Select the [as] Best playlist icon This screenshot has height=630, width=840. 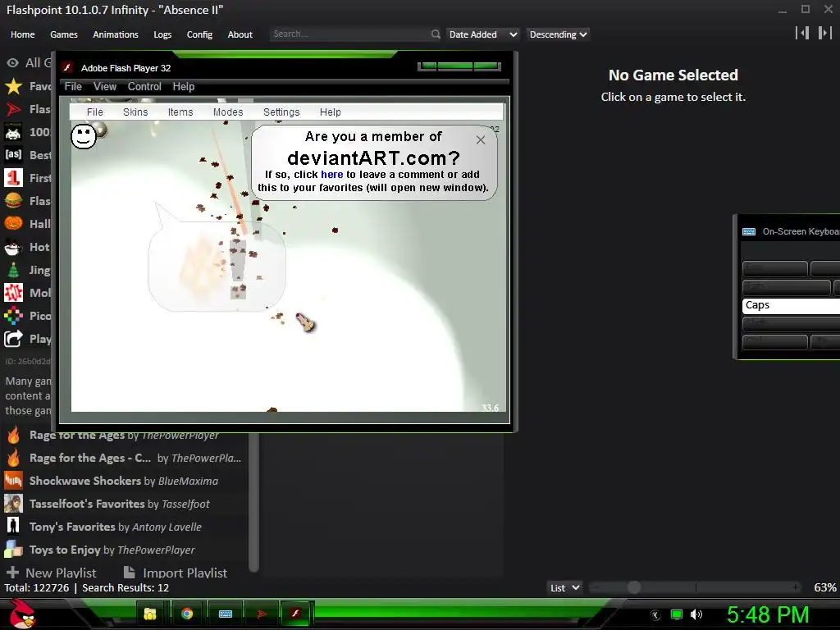[x=13, y=155]
